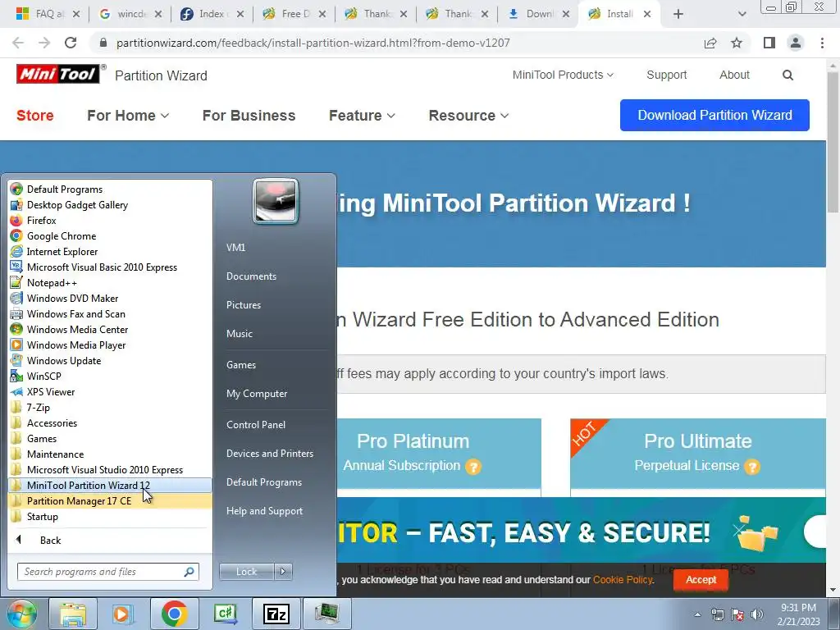Launch Google Chrome from Start menu

click(110, 235)
